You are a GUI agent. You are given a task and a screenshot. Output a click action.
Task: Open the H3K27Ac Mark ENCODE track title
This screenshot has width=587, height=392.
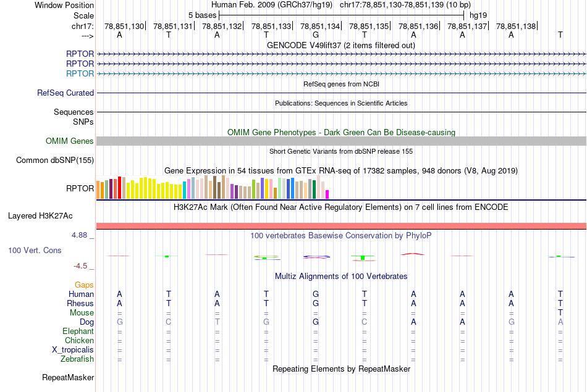[x=340, y=207]
